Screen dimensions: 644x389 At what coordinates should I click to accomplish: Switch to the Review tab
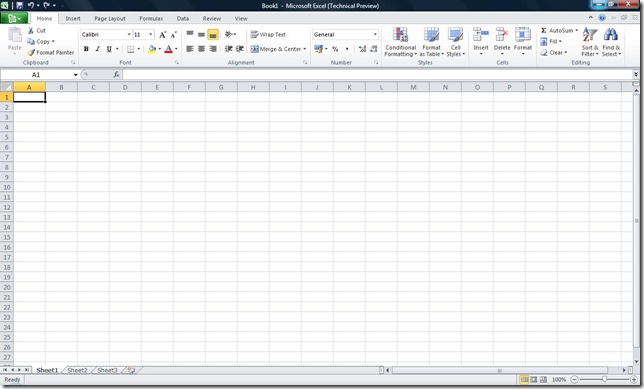[212, 18]
